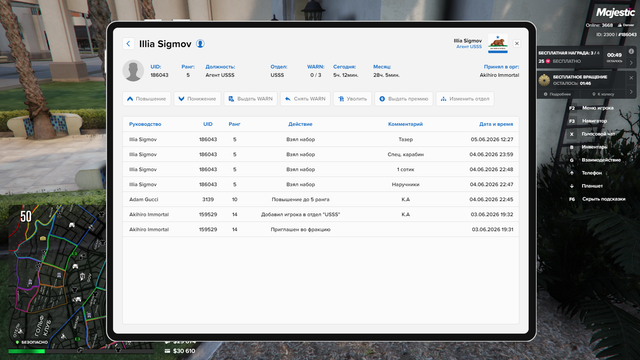Click the Навигатор F3 hint
Viewport: 640px width, 360px height.
point(588,121)
